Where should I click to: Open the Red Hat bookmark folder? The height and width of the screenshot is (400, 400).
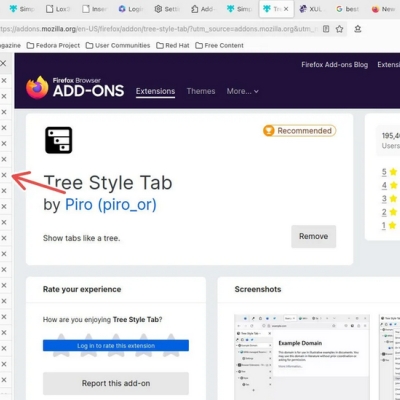click(173, 45)
